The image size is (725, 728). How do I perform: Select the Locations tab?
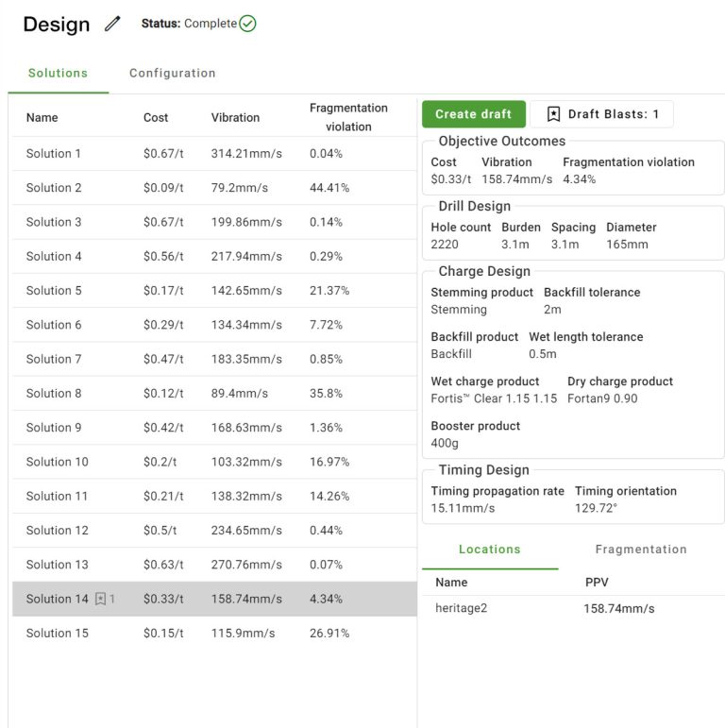tap(489, 550)
